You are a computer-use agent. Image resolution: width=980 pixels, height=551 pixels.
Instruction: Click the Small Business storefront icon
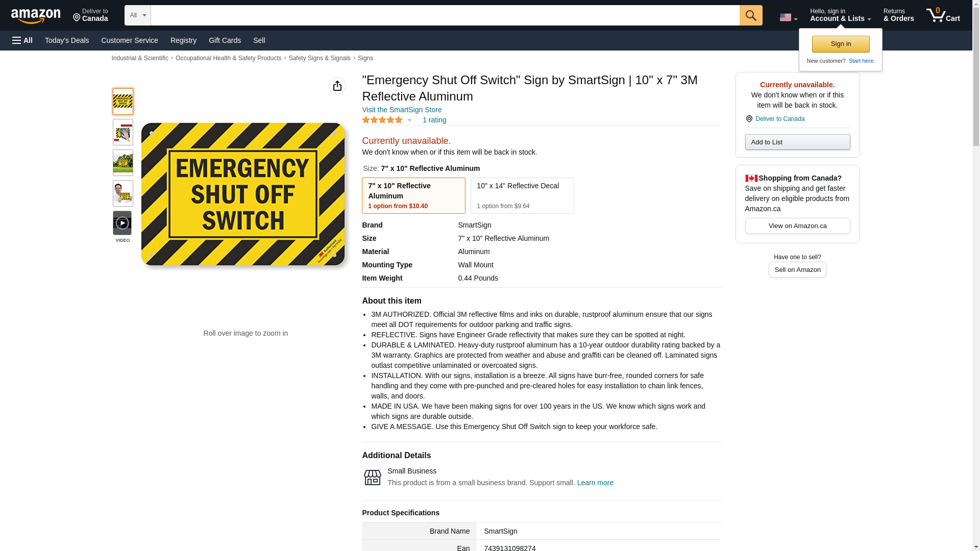coord(372,478)
